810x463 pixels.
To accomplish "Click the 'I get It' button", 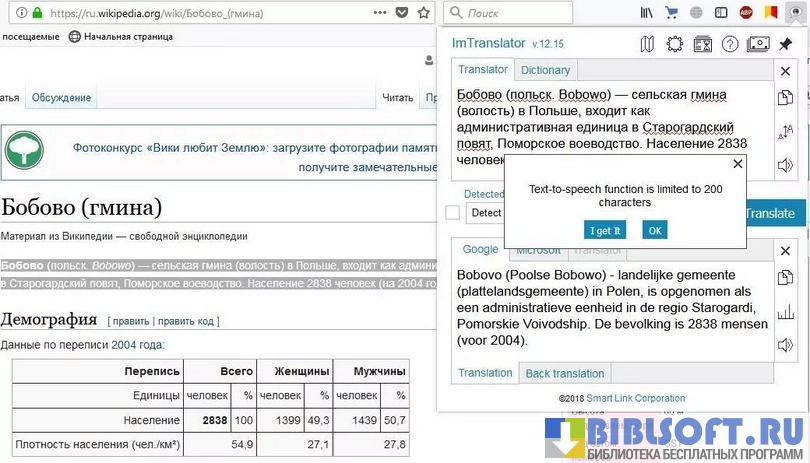I will pyautogui.click(x=604, y=230).
